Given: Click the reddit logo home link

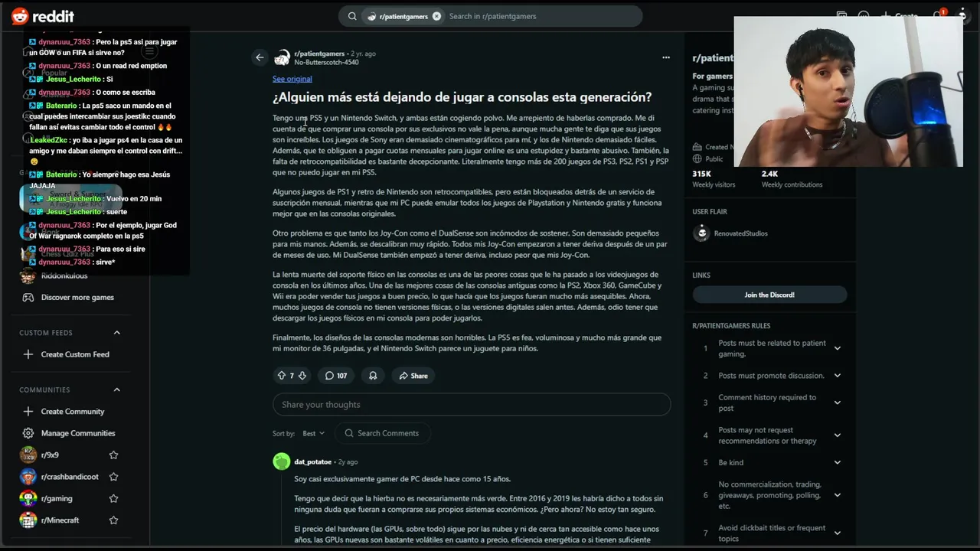Looking at the screenshot, I should pos(43,16).
